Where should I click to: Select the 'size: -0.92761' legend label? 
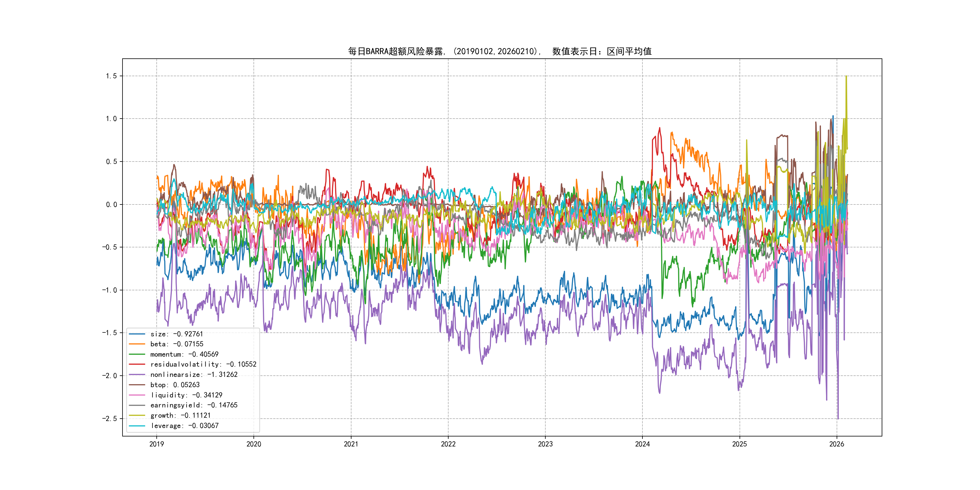click(177, 334)
